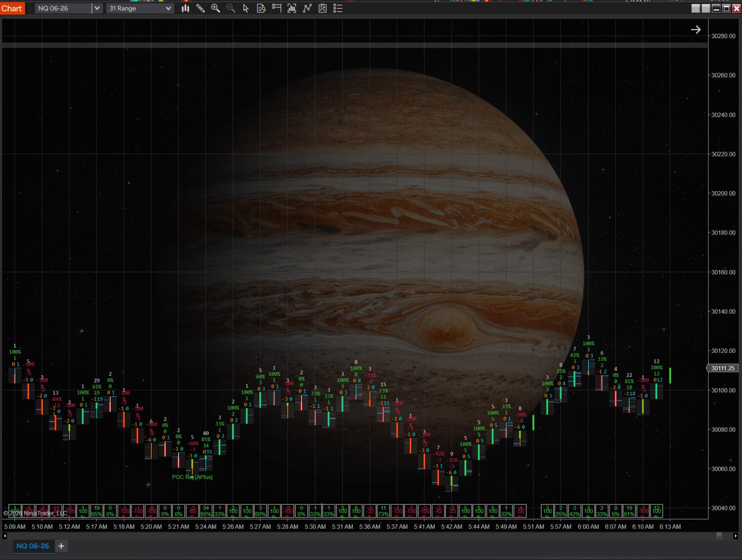
Task: Open the Data Box icon
Action: click(261, 8)
